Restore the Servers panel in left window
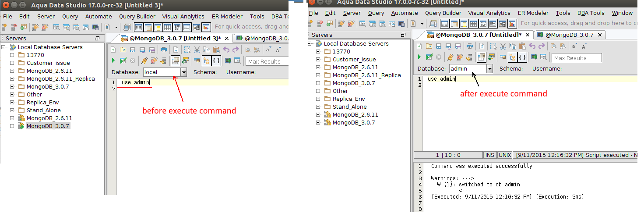 coord(97,39)
